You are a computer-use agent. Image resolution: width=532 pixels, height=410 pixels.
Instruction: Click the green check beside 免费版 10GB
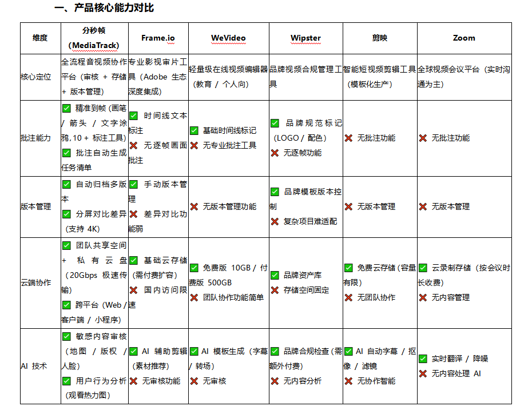(x=194, y=268)
